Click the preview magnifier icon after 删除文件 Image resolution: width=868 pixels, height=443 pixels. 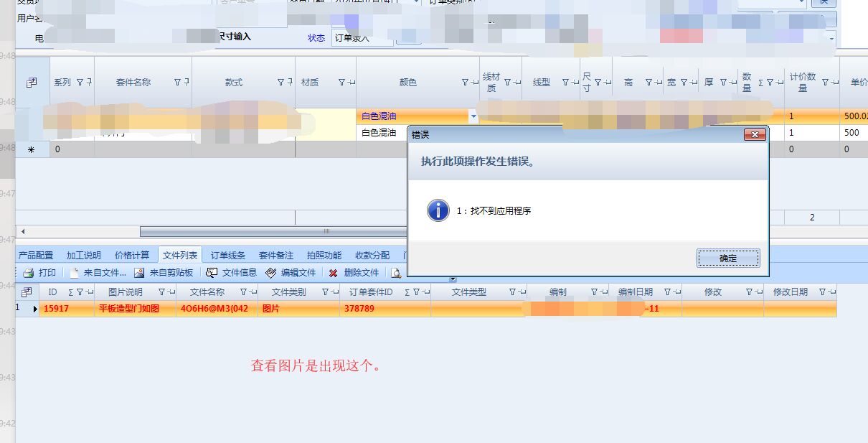coord(395,273)
